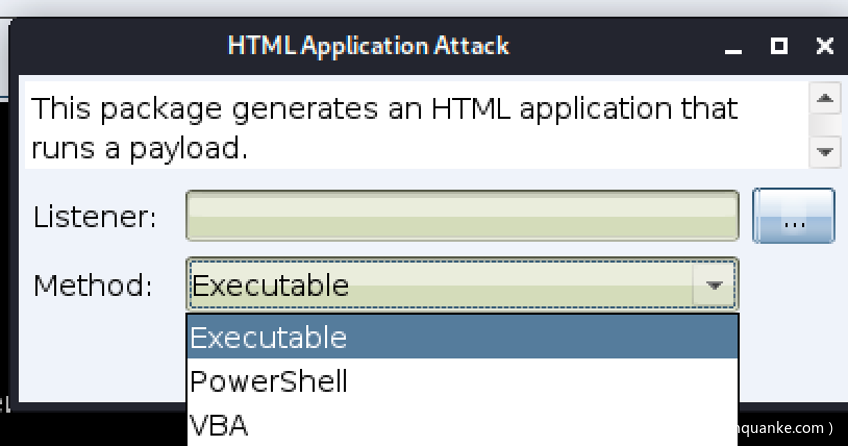Select the highlighted Executable option in the list
The width and height of the screenshot is (849, 447).
click(x=462, y=337)
